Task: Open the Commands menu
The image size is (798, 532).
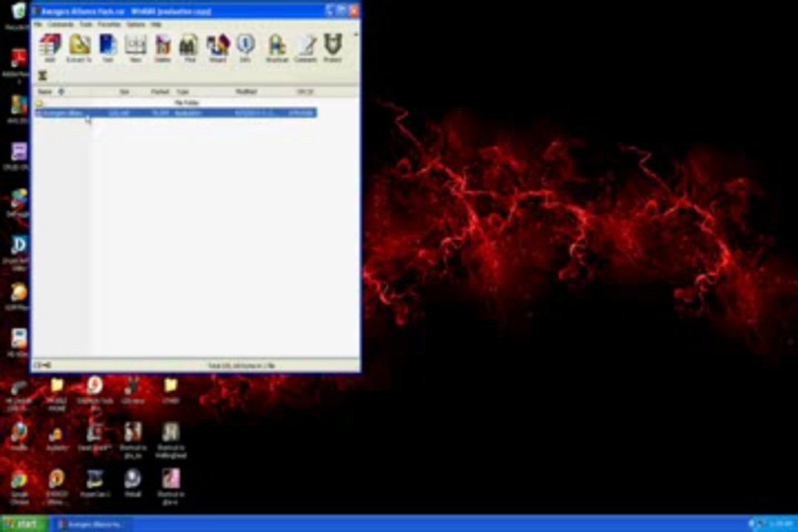Action: coord(61,24)
